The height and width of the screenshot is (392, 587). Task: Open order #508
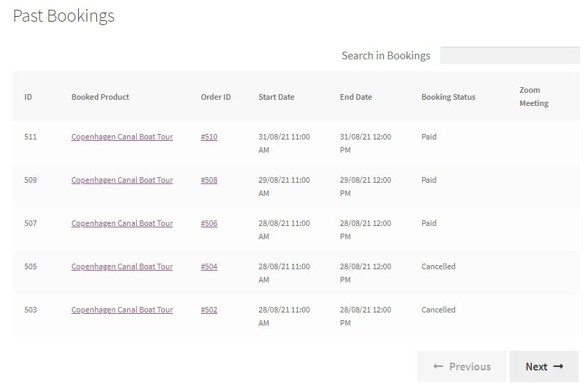coord(209,180)
